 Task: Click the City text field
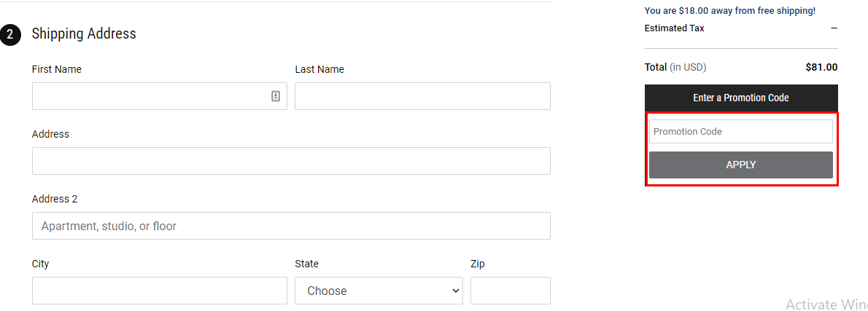(x=160, y=291)
